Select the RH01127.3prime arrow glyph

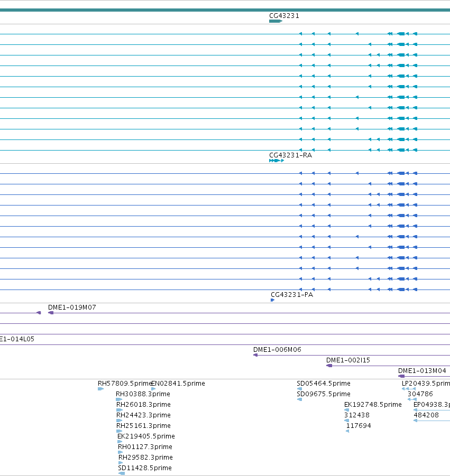[x=121, y=453]
